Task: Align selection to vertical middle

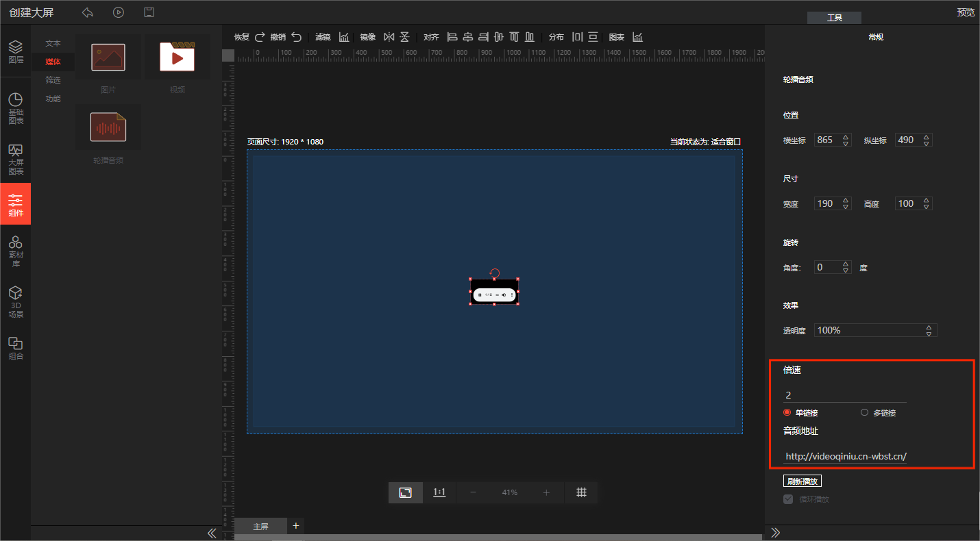Action: [498, 37]
